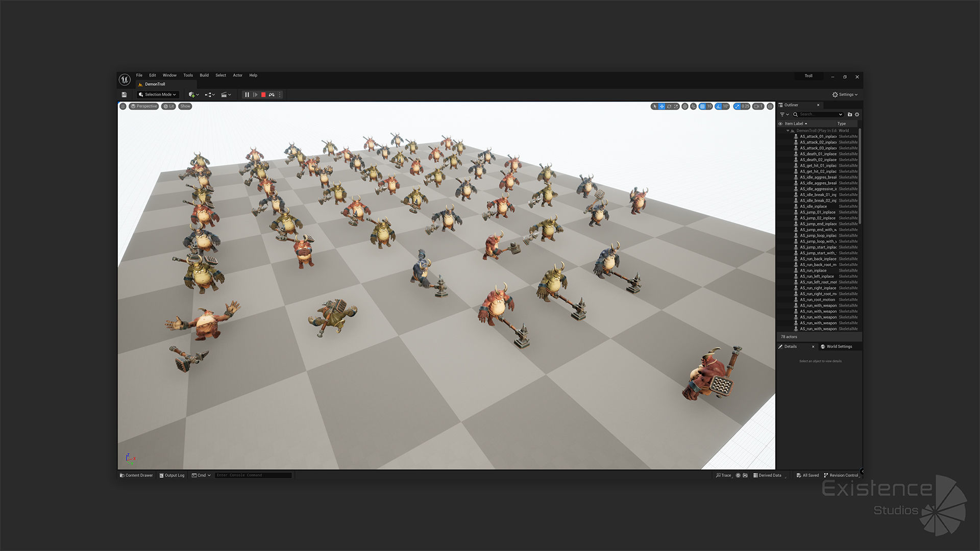Image resolution: width=980 pixels, height=551 pixels.
Task: Collapse the DemonTroll world tree item
Action: [x=788, y=131]
